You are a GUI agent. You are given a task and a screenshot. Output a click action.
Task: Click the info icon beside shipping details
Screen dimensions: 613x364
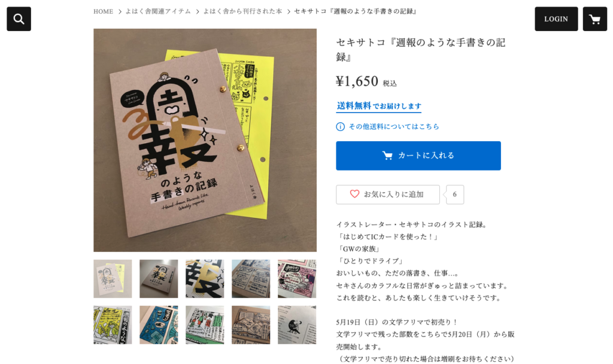click(x=340, y=127)
